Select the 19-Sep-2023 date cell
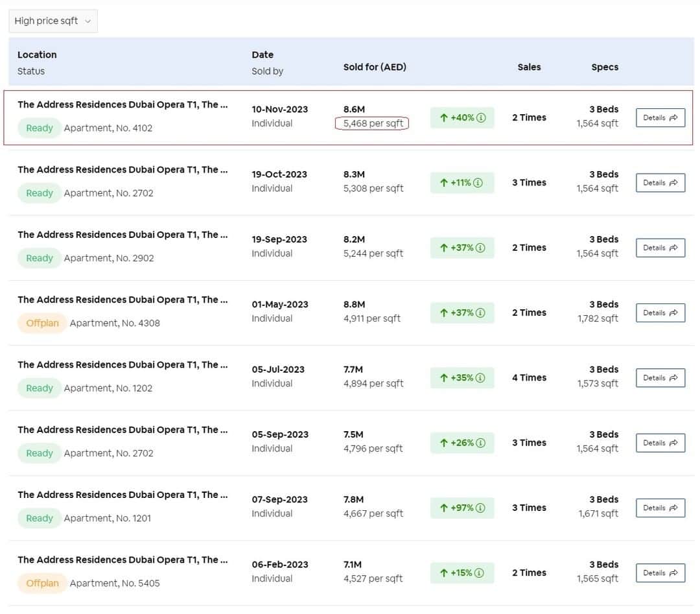700x614 pixels. pyautogui.click(x=279, y=239)
